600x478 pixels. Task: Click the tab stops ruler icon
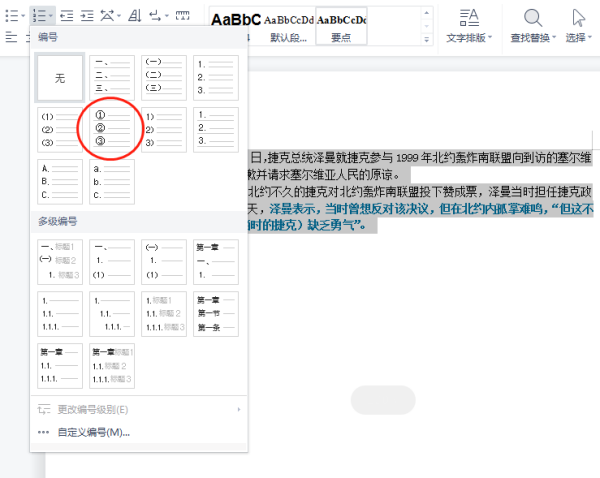tap(183, 16)
